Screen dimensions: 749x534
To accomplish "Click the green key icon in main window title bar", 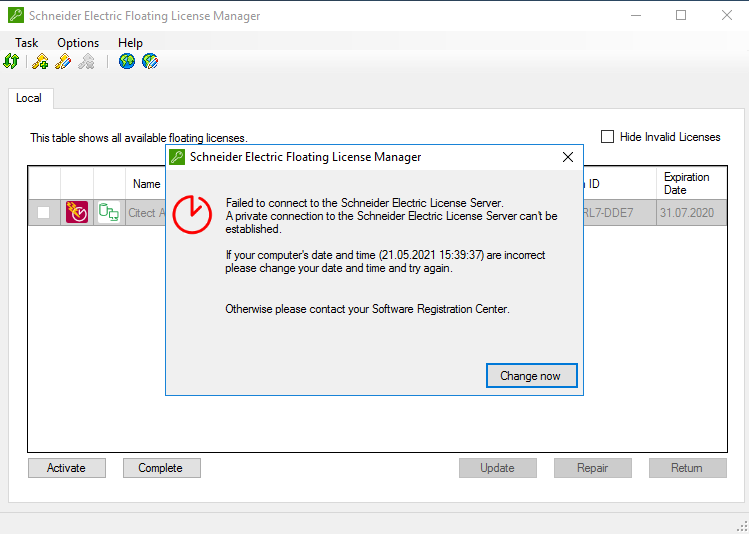I will pos(16,15).
